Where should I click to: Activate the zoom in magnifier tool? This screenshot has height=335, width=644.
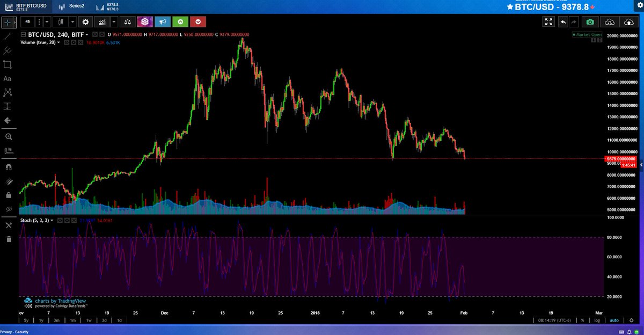click(x=8, y=137)
